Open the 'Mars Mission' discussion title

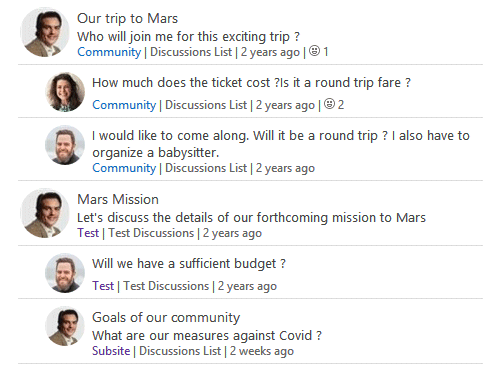(x=118, y=199)
